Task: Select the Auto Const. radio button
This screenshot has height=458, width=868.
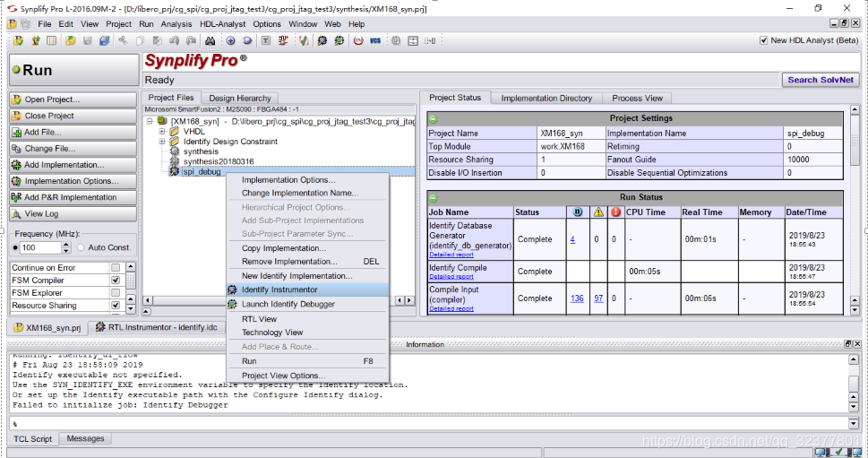Action: point(81,247)
